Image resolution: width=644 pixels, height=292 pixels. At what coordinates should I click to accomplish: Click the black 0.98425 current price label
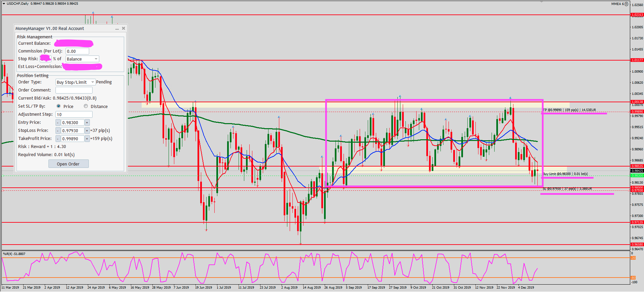[x=637, y=171]
